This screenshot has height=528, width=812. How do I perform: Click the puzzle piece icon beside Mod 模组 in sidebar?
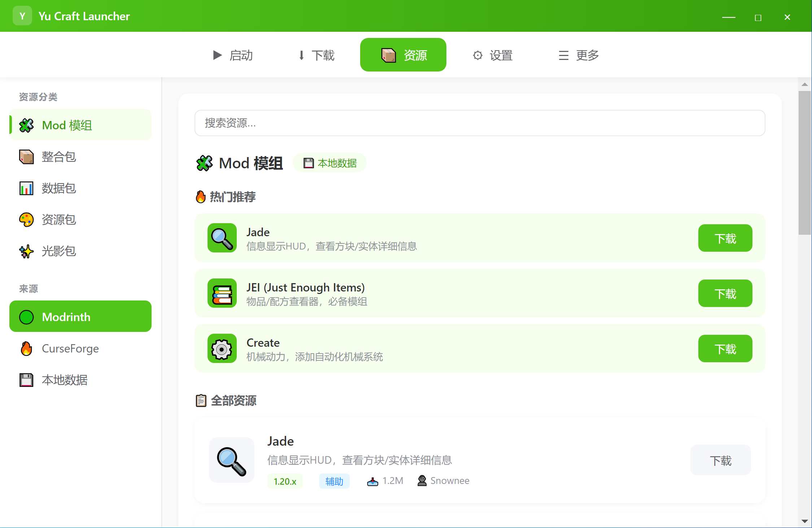[x=26, y=125]
